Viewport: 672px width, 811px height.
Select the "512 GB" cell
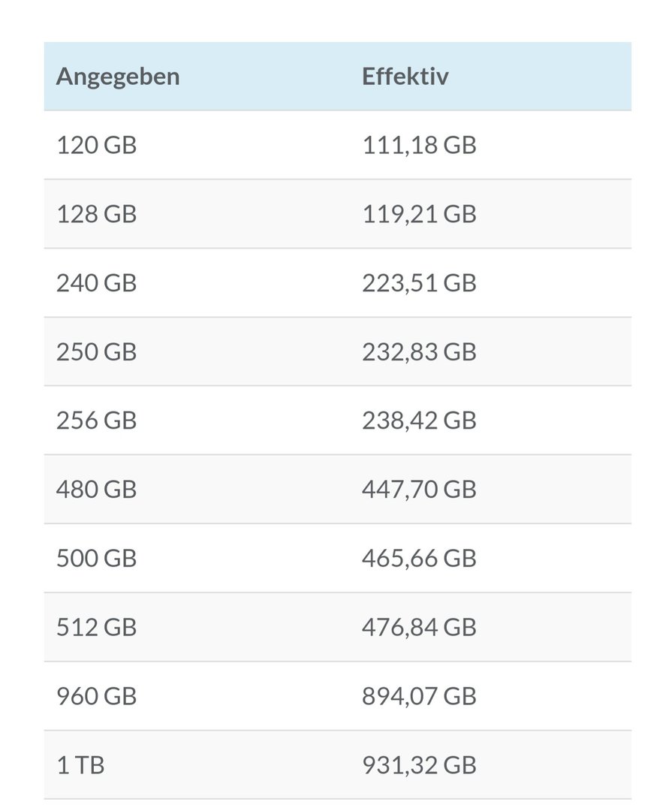click(97, 627)
